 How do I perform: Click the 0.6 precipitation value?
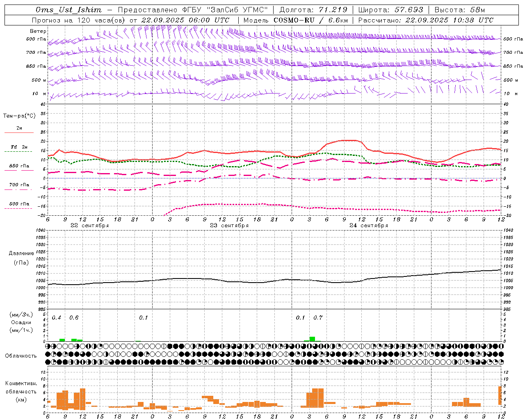point(74,318)
